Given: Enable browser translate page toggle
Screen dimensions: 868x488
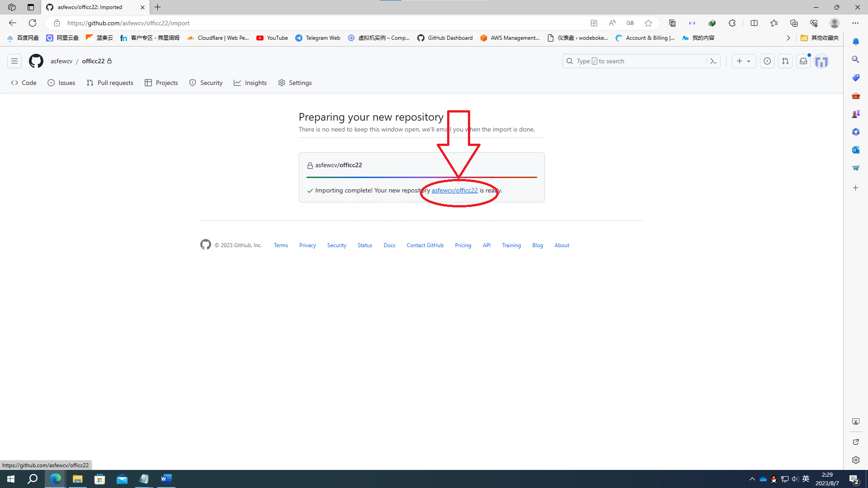Looking at the screenshot, I should pyautogui.click(x=631, y=23).
